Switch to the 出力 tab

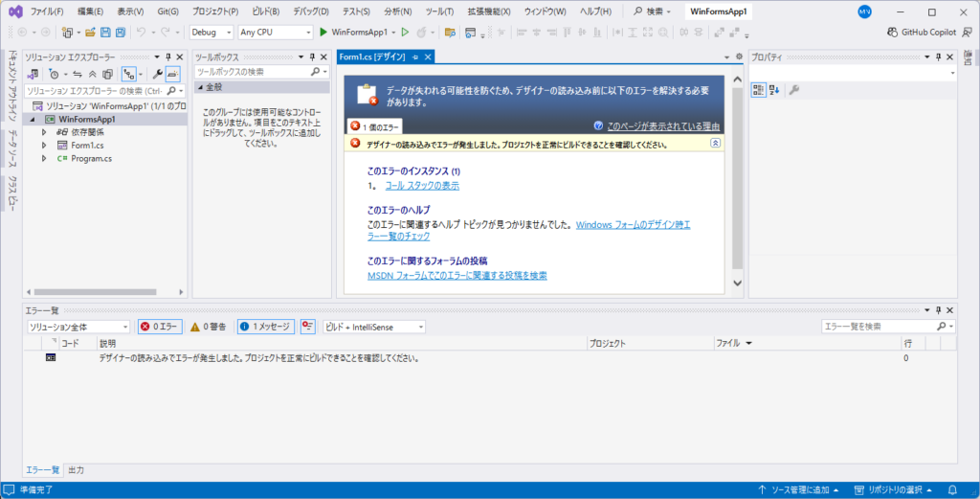pyautogui.click(x=76, y=470)
